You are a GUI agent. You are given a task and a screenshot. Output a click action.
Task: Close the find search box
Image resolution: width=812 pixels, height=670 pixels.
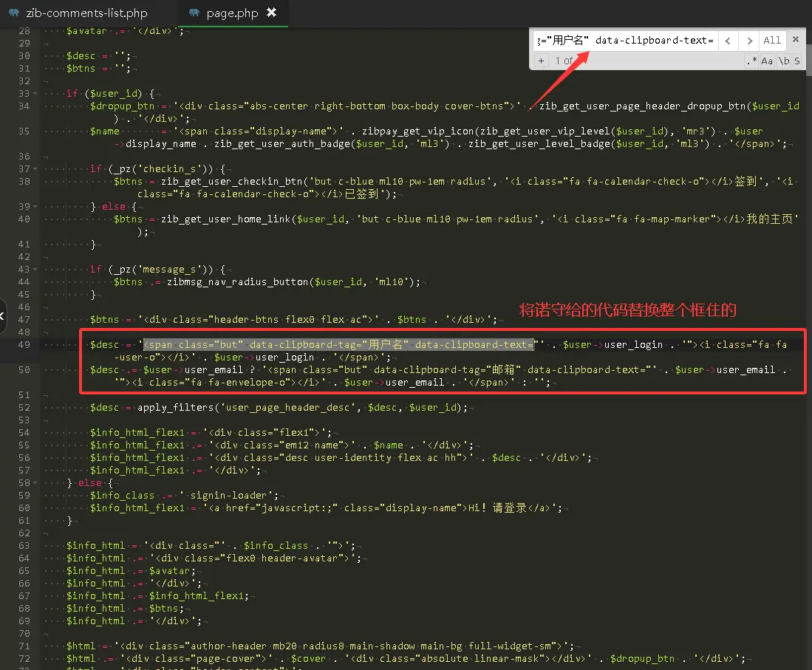(x=796, y=39)
